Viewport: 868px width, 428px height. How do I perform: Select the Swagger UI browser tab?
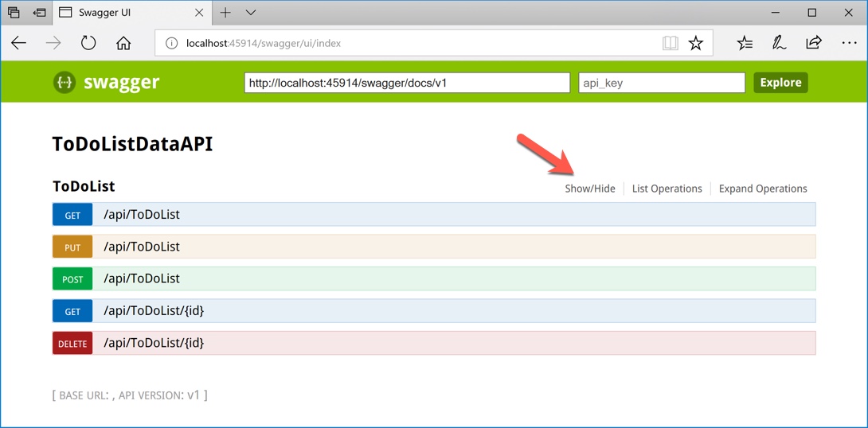click(x=133, y=13)
